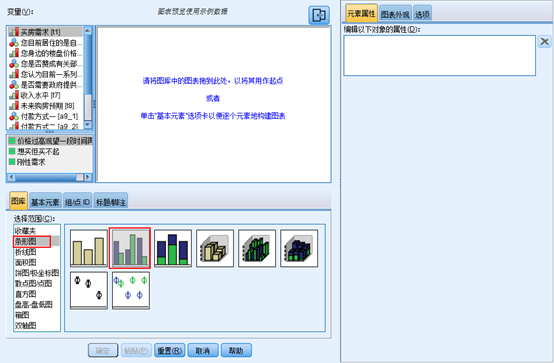554x363 pixels.
Task: Open the 选项 tab
Action: [422, 14]
